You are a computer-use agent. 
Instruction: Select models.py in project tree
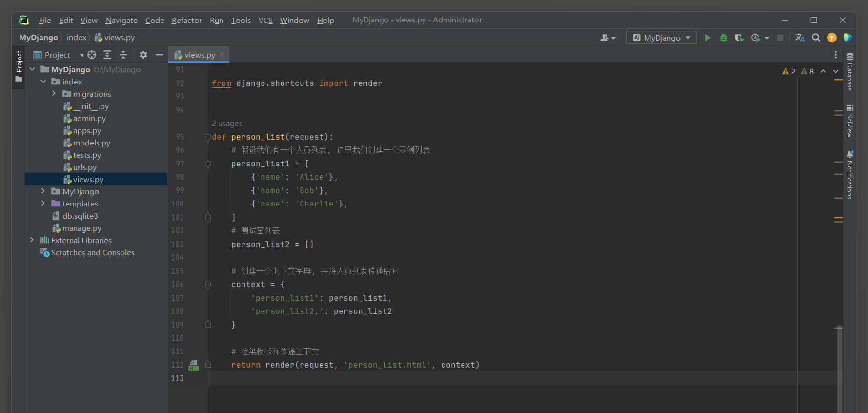[x=91, y=143]
